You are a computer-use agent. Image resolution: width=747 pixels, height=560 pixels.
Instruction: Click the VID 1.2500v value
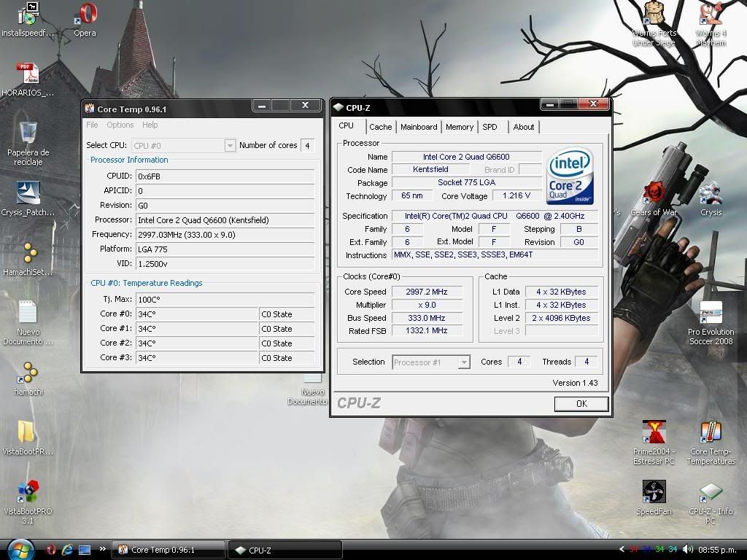point(225,264)
